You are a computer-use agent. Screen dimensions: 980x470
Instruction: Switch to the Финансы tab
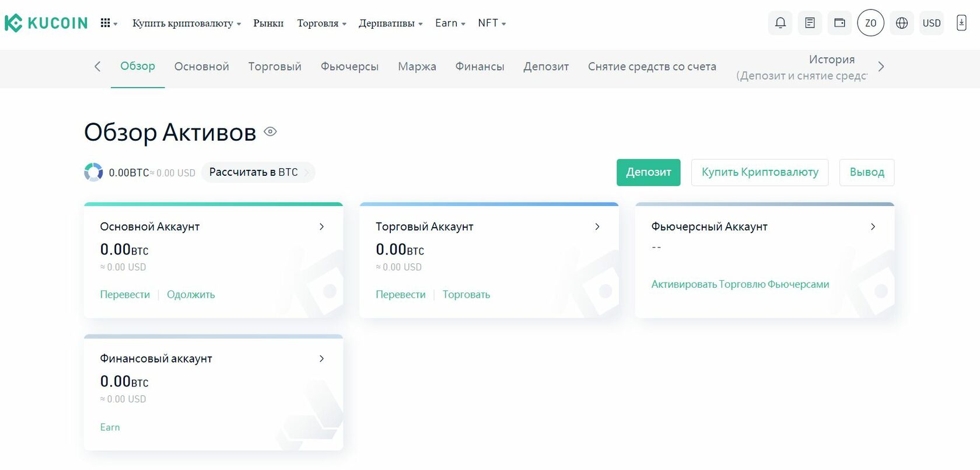coord(480,67)
